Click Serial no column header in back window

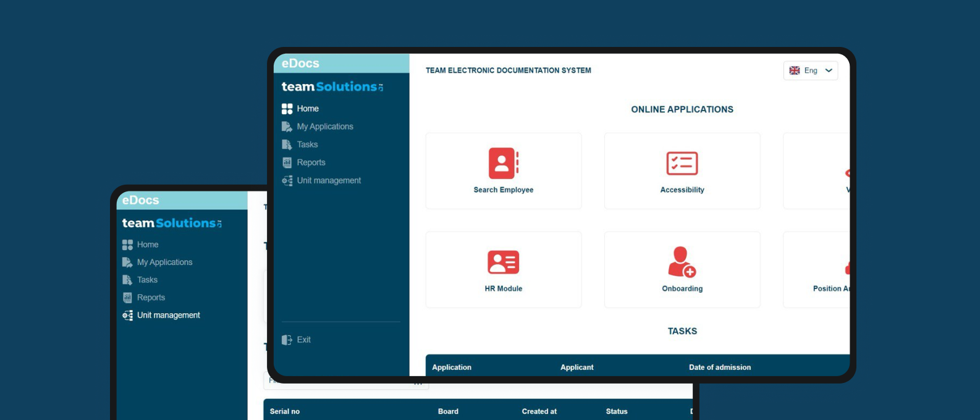tap(285, 411)
